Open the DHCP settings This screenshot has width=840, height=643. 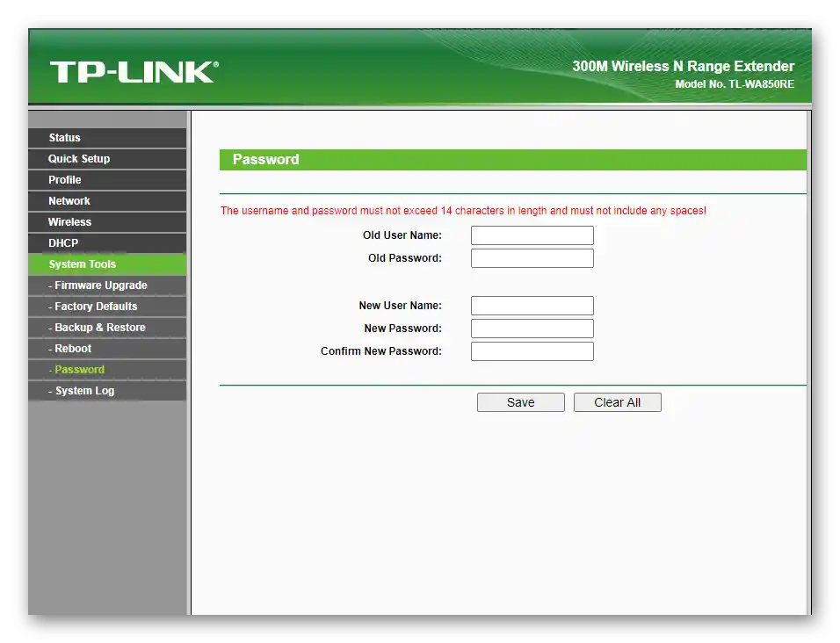62,242
